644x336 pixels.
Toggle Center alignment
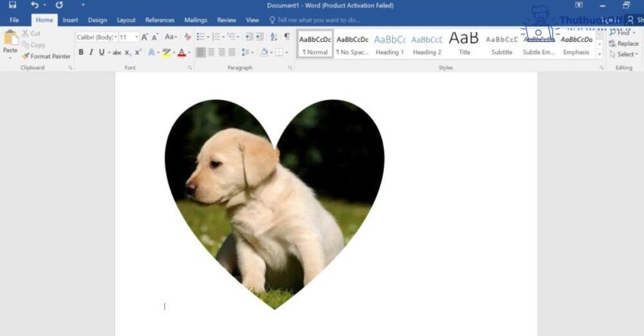coord(211,52)
